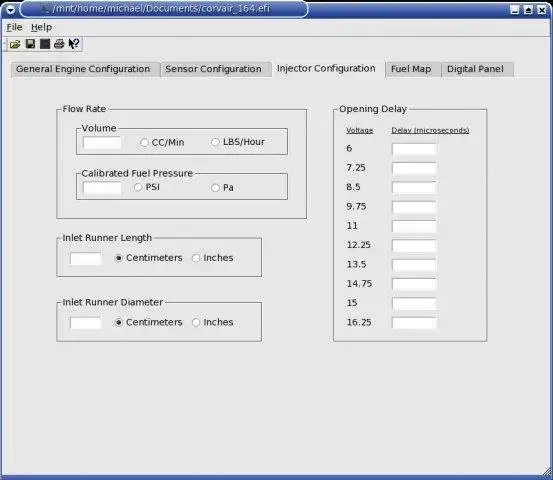This screenshot has height=480, width=553.
Task: Choose PSI for calibrated fuel pressure
Action: (147, 187)
